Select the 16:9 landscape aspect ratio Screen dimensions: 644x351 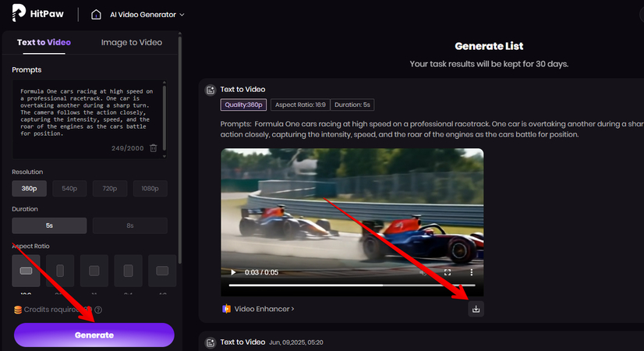click(x=26, y=271)
